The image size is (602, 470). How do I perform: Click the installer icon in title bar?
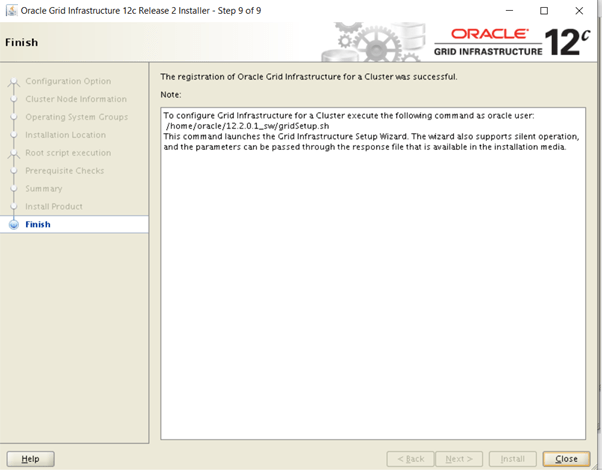(11, 10)
